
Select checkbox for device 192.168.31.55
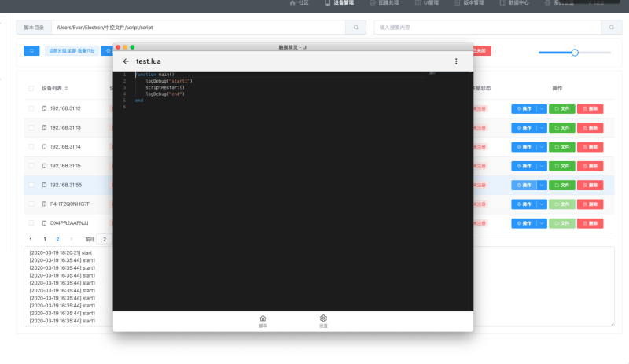tap(31, 185)
